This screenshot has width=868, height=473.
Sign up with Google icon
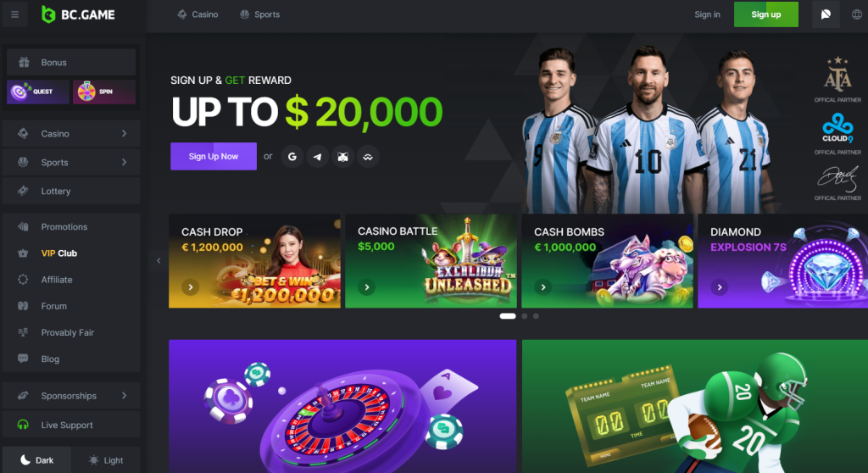(292, 157)
